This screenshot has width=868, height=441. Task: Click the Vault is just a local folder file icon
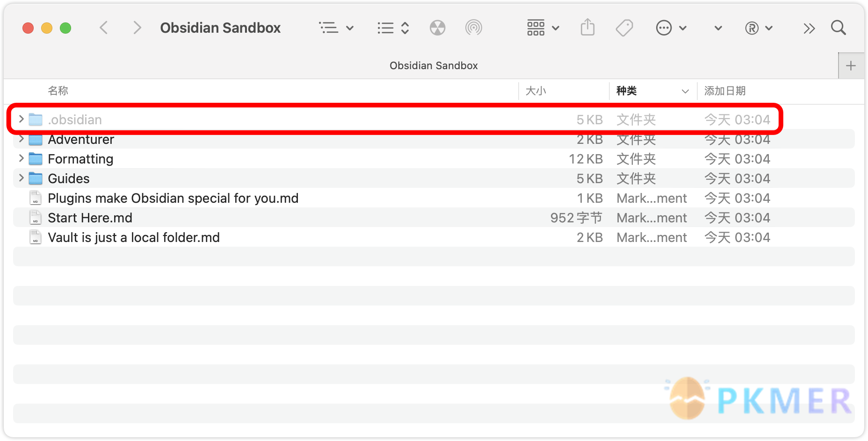coord(36,237)
